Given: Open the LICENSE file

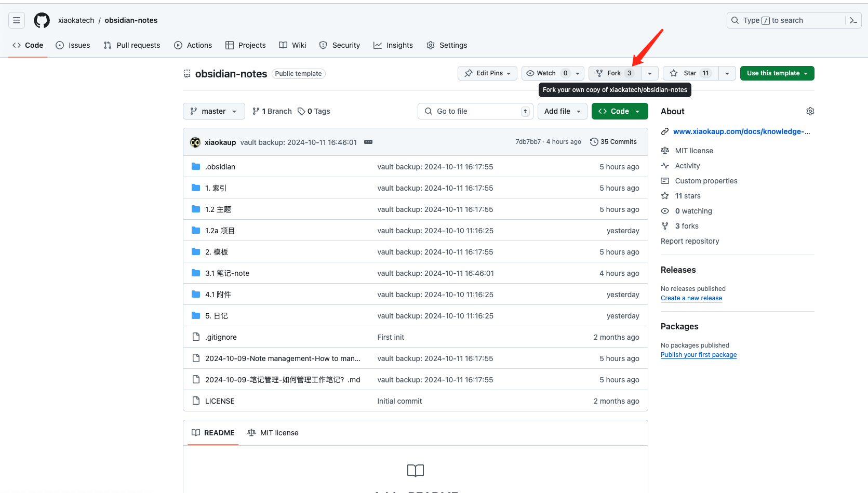Looking at the screenshot, I should [220, 401].
